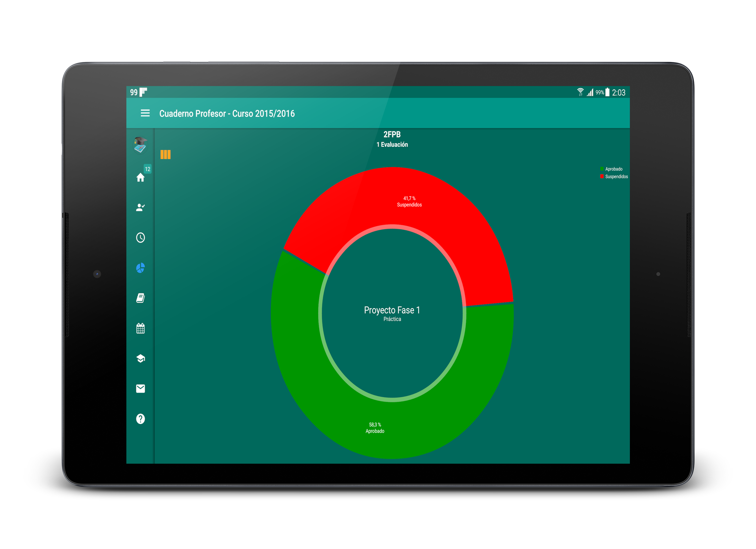The width and height of the screenshot is (756, 549).
Task: Open the hamburger navigation menu
Action: pyautogui.click(x=145, y=113)
